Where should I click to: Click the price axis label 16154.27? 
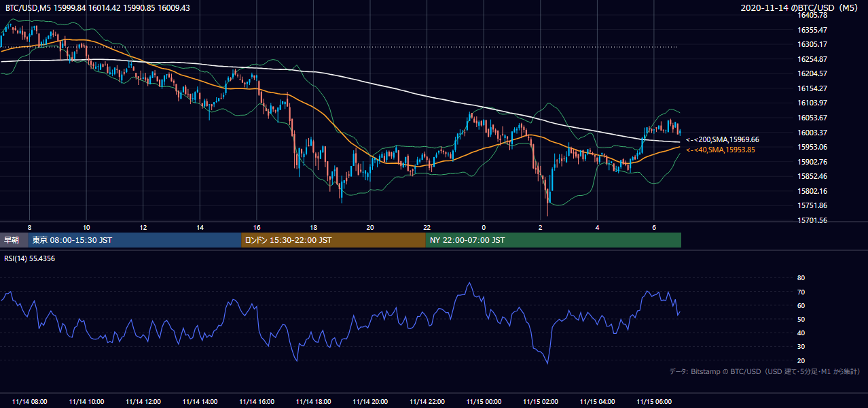coord(812,88)
